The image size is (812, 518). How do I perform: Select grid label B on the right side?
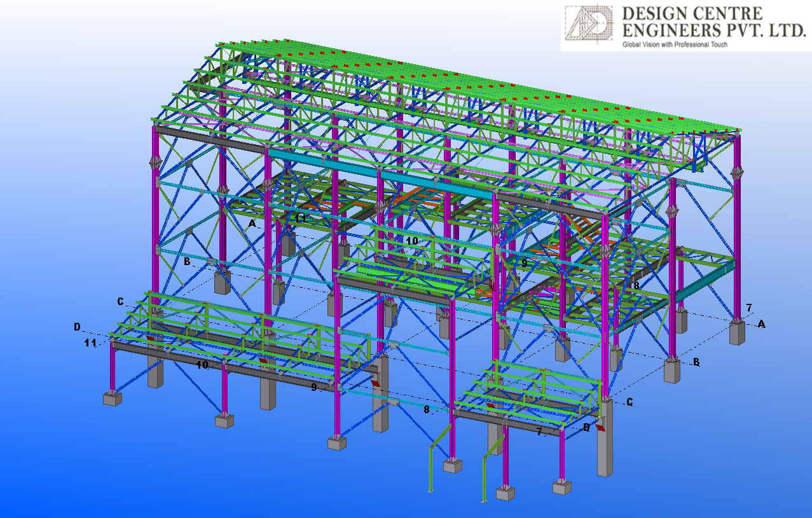coord(696,362)
